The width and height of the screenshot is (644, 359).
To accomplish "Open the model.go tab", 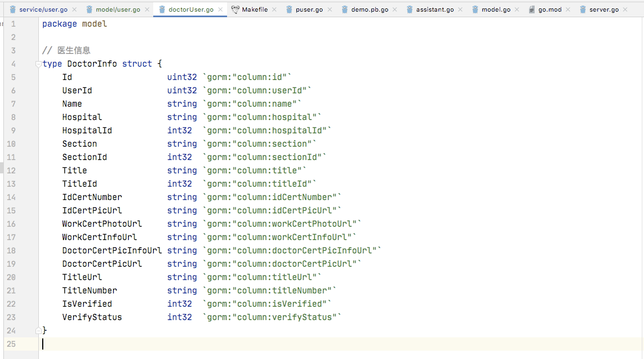I will [x=496, y=9].
